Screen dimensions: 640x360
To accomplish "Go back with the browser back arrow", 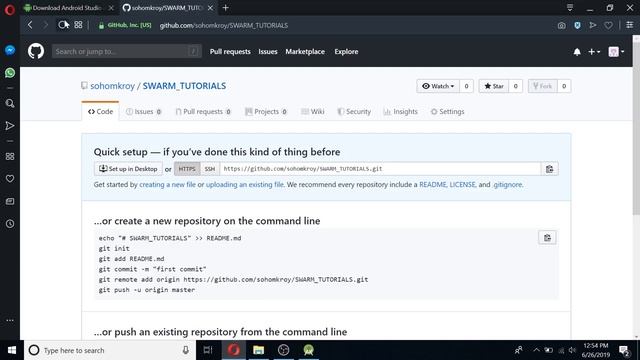I will 30,25.
